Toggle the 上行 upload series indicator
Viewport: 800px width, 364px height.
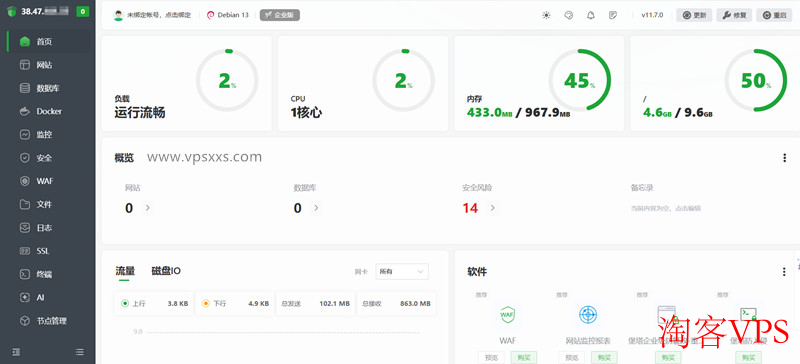point(125,303)
